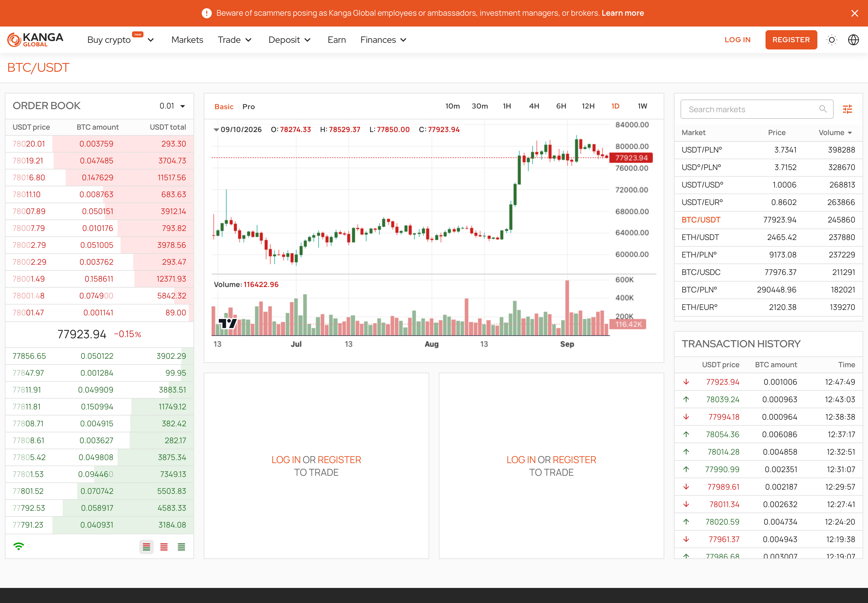This screenshot has width=868, height=603.
Task: Click transaction 78039.24 at 12:43:03
Action: [768, 400]
